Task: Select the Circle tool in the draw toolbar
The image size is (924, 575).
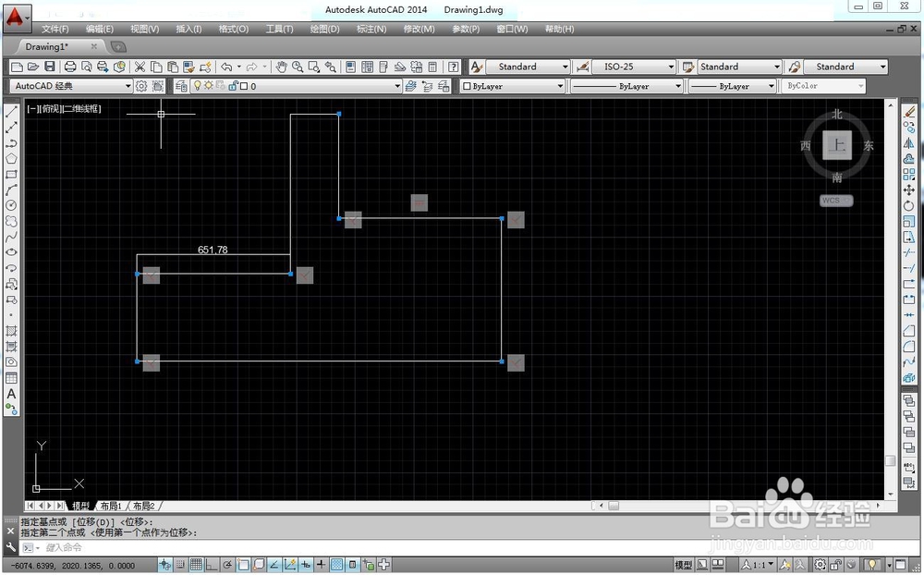Action: tap(11, 205)
